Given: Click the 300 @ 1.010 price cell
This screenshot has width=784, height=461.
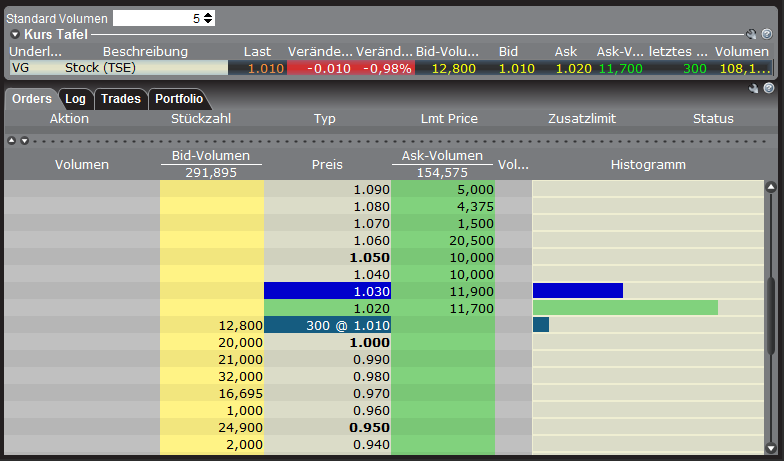Looking at the screenshot, I should (327, 325).
